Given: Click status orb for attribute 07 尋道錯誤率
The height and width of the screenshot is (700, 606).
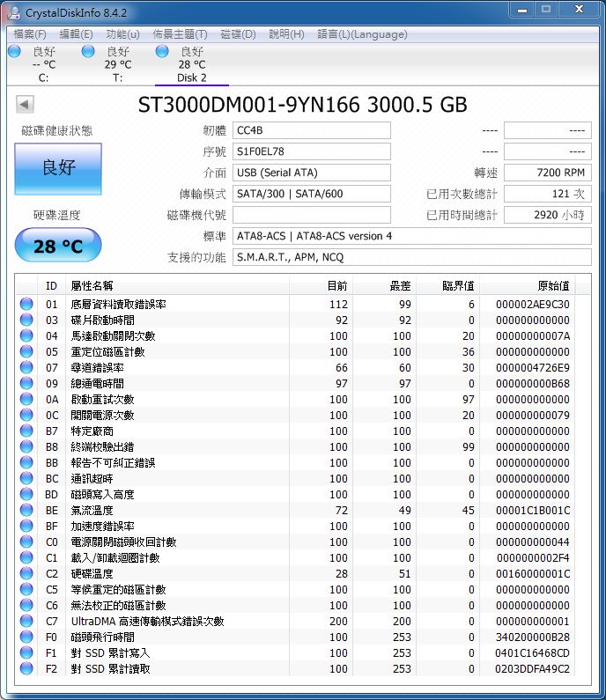Looking at the screenshot, I should coord(26,367).
